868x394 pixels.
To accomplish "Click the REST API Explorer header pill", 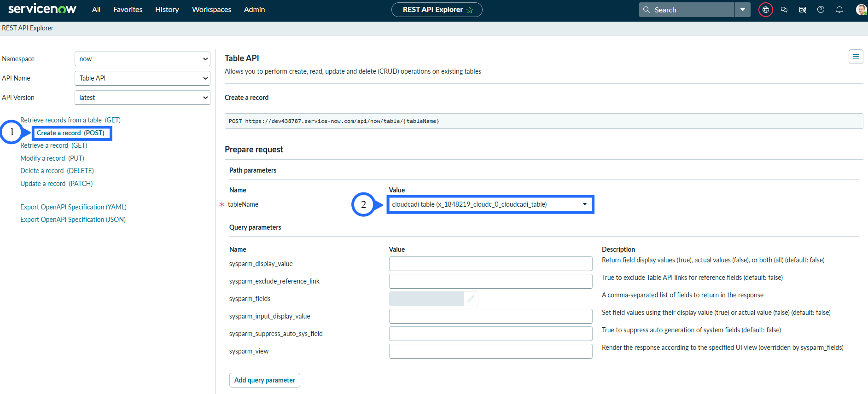I will [437, 10].
